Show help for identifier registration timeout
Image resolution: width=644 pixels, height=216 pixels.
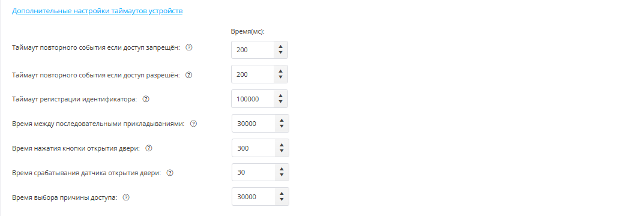click(x=145, y=99)
